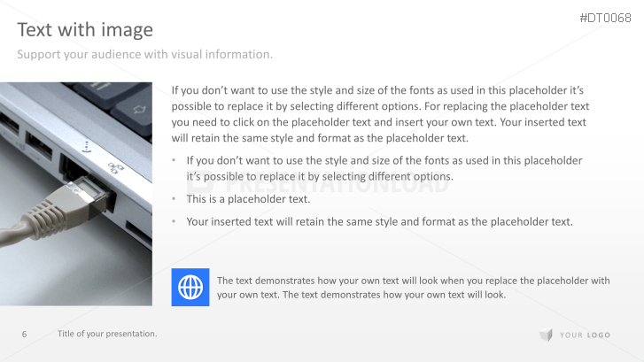This screenshot has width=644, height=362.
Task: Click the caption text beside the globe
Action: [x=413, y=287]
